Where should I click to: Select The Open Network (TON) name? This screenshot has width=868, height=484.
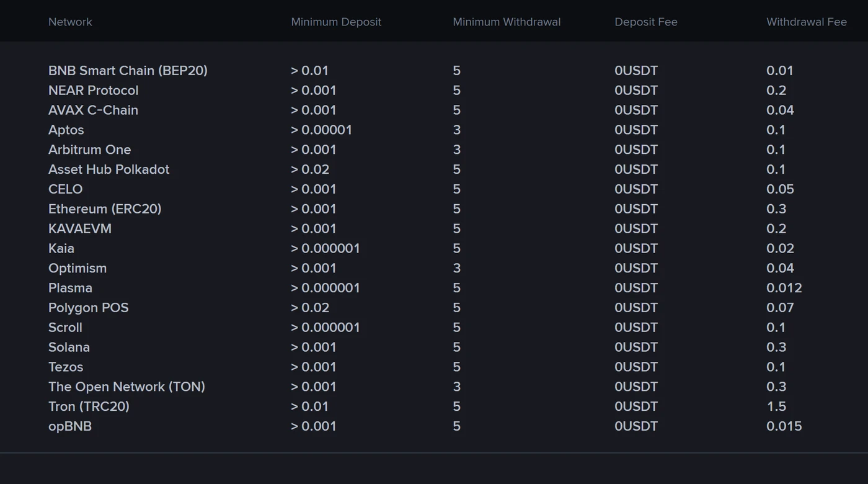(x=126, y=387)
